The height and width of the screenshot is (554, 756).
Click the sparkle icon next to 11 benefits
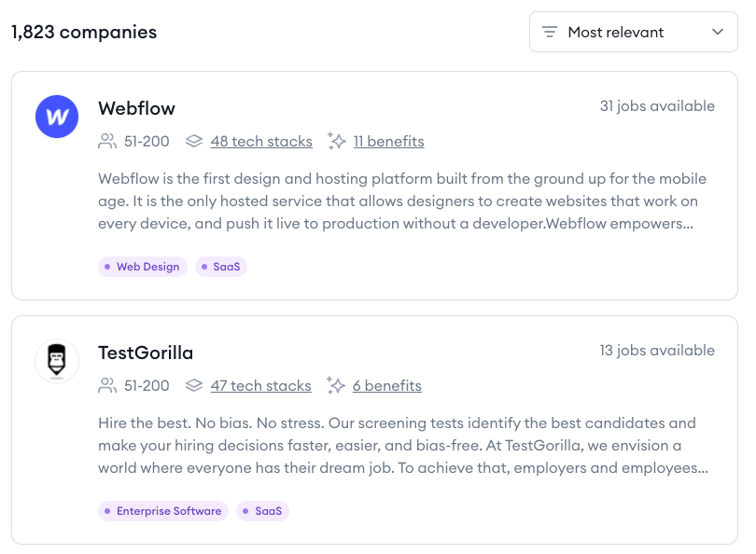(x=337, y=141)
